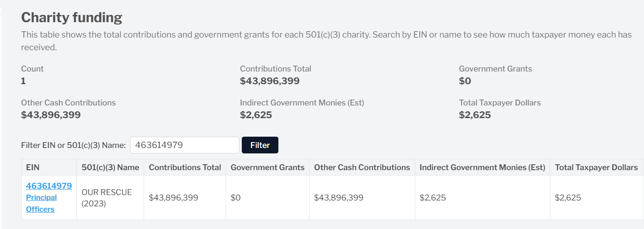Viewport: 644px width, 229px height.
Task: Click the $2,625 Total Taxpayer Dollars table cell
Action: (x=568, y=198)
